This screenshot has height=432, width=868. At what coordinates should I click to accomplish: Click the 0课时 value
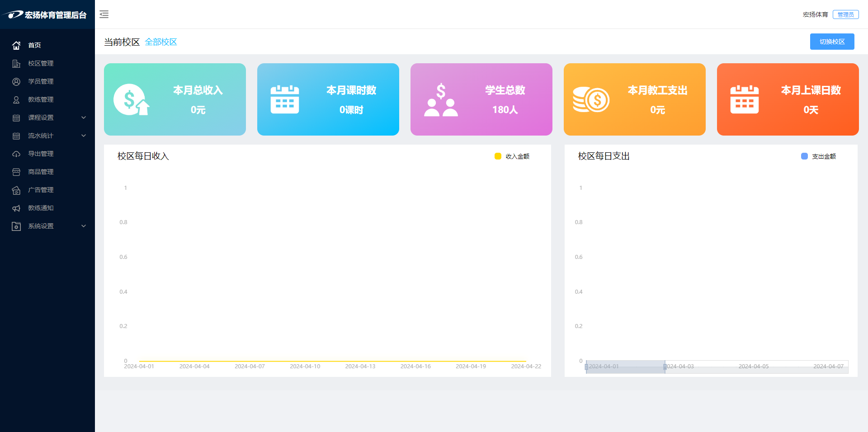point(351,110)
